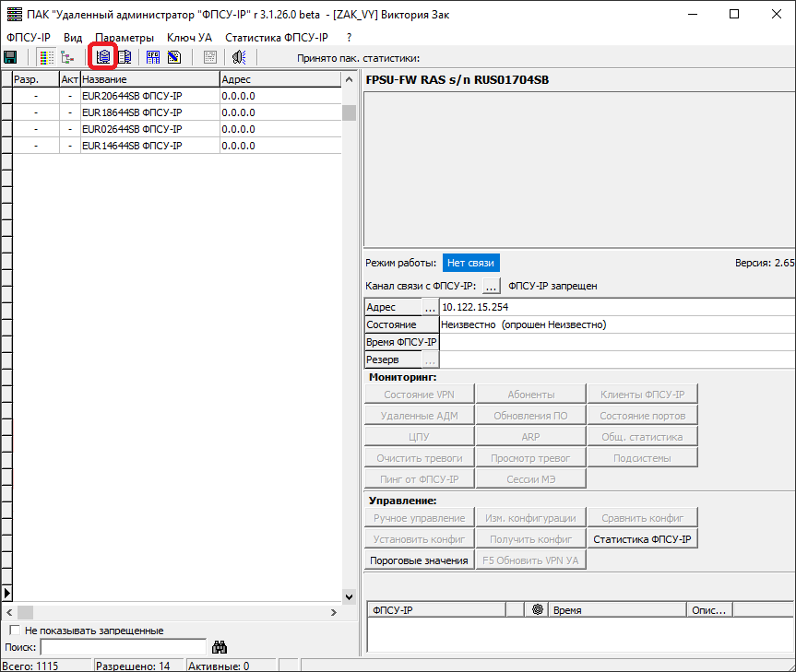Click the floppy disk save icon
Screen dimensions: 796x672
click(11, 57)
